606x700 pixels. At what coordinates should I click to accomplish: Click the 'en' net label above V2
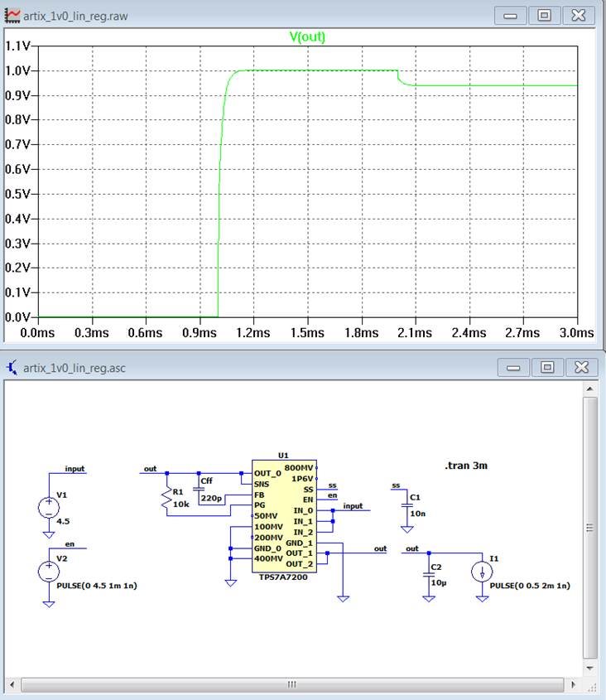(x=70, y=543)
